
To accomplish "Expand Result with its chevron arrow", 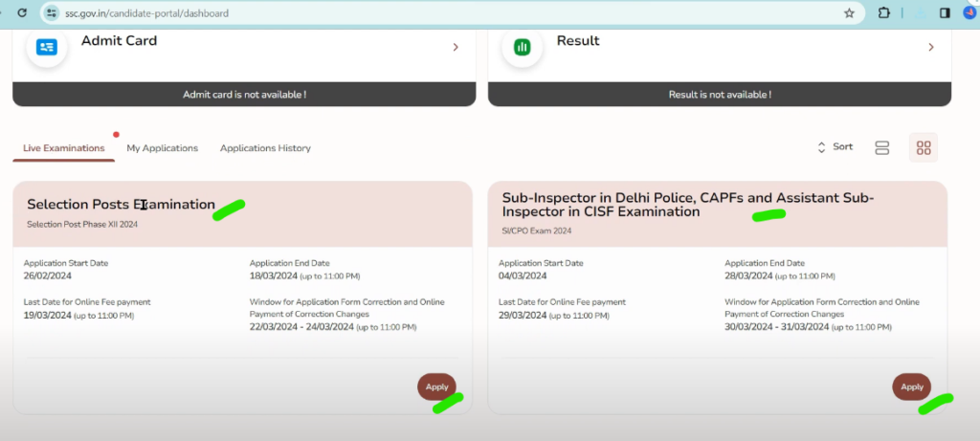I will (x=930, y=48).
